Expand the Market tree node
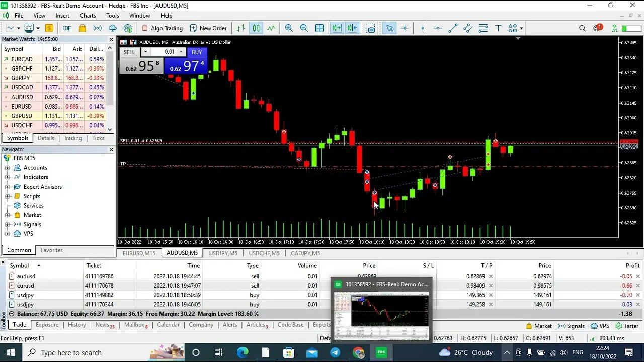 [8, 215]
